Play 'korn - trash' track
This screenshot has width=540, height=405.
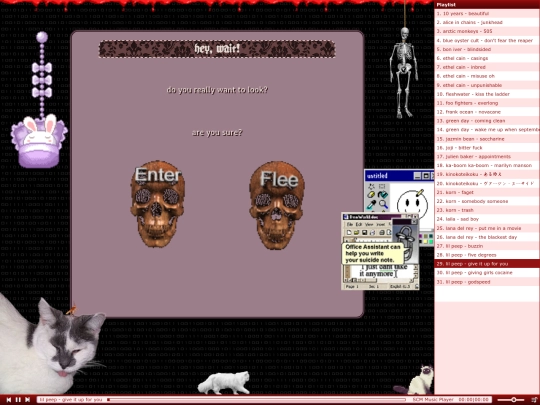point(487,210)
